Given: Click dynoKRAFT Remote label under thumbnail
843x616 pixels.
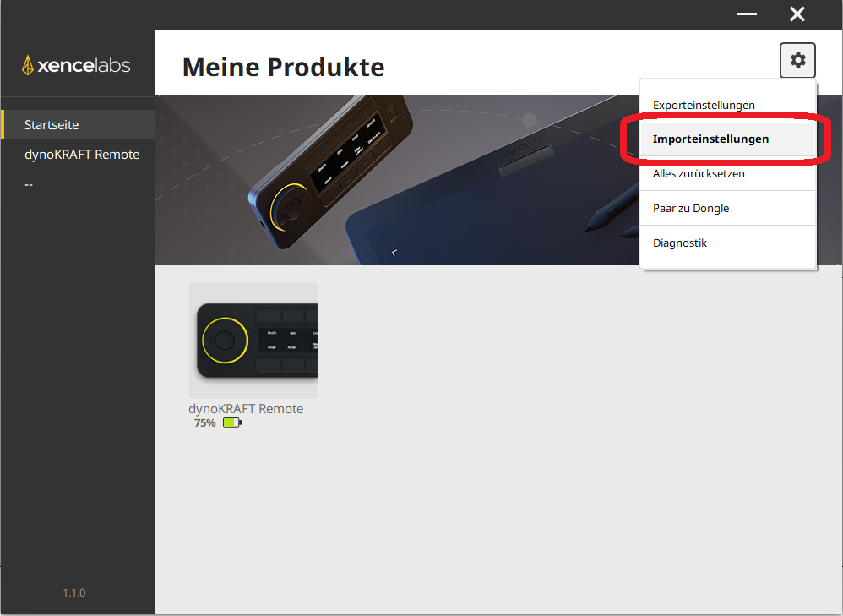Looking at the screenshot, I should pyautogui.click(x=246, y=409).
